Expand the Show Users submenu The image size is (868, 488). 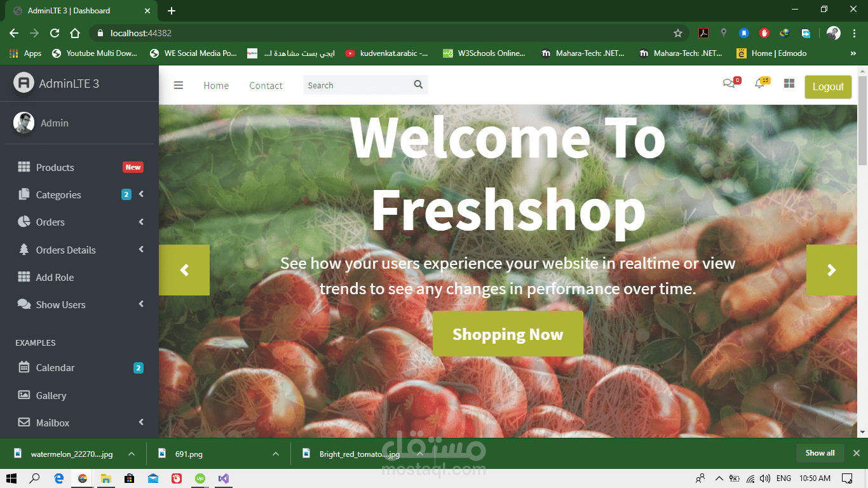point(80,304)
